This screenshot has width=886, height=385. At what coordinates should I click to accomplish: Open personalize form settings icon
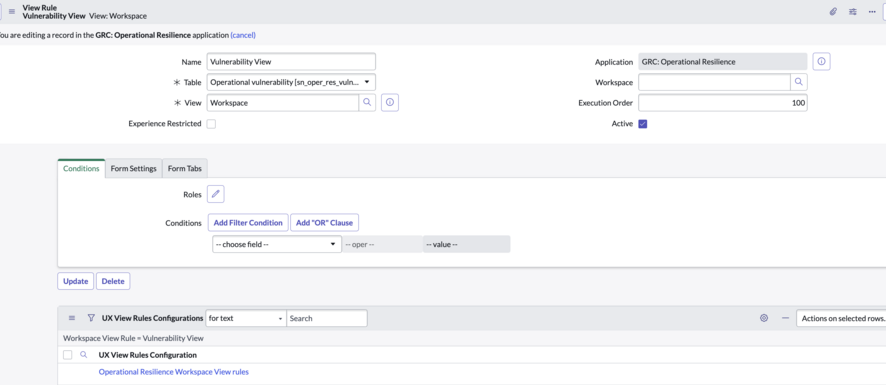point(853,11)
